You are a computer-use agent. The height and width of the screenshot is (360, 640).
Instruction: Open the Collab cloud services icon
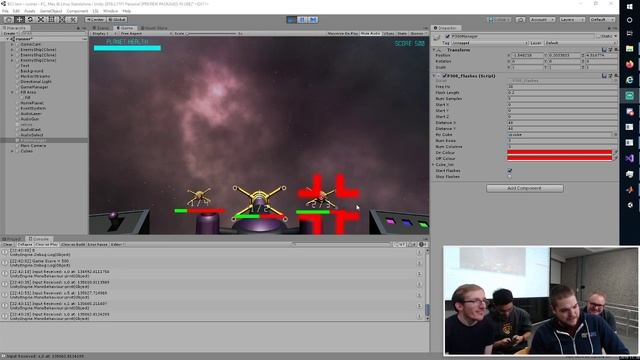pyautogui.click(x=520, y=19)
